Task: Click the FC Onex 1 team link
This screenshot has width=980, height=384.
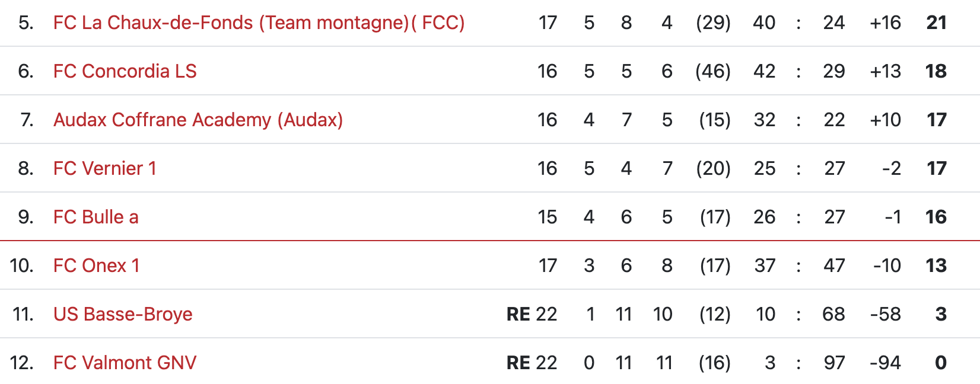Action: [x=97, y=265]
